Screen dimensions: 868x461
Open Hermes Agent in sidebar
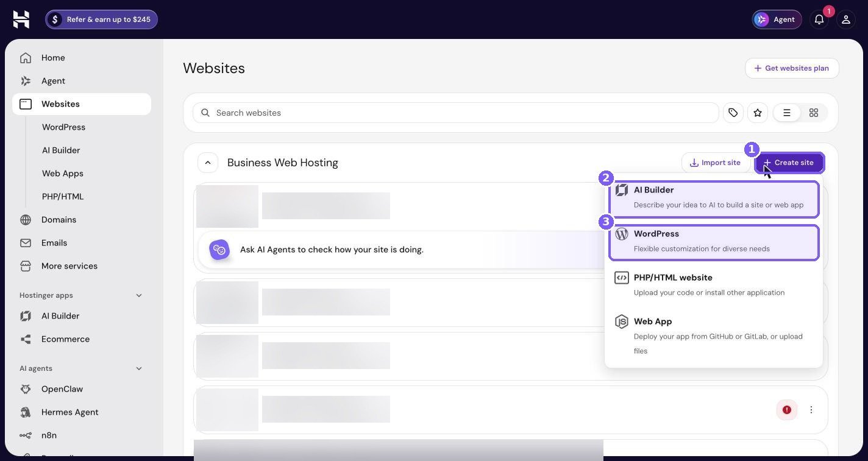coord(82,412)
